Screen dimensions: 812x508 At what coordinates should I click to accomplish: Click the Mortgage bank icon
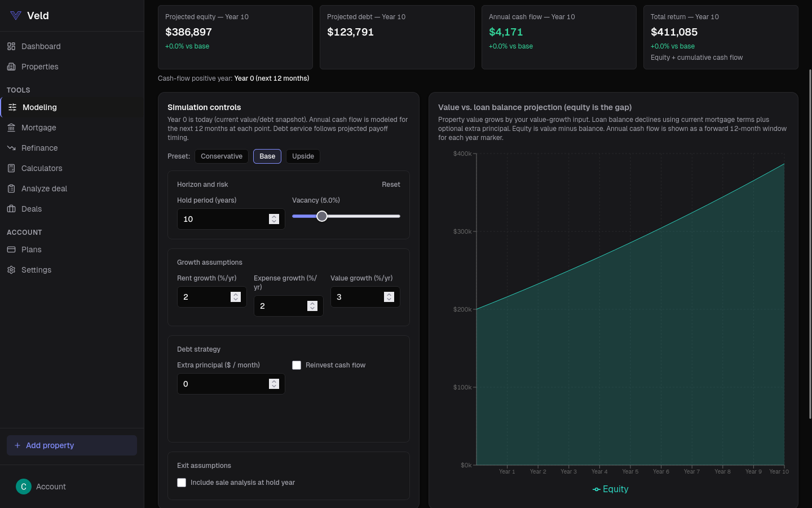tap(11, 128)
